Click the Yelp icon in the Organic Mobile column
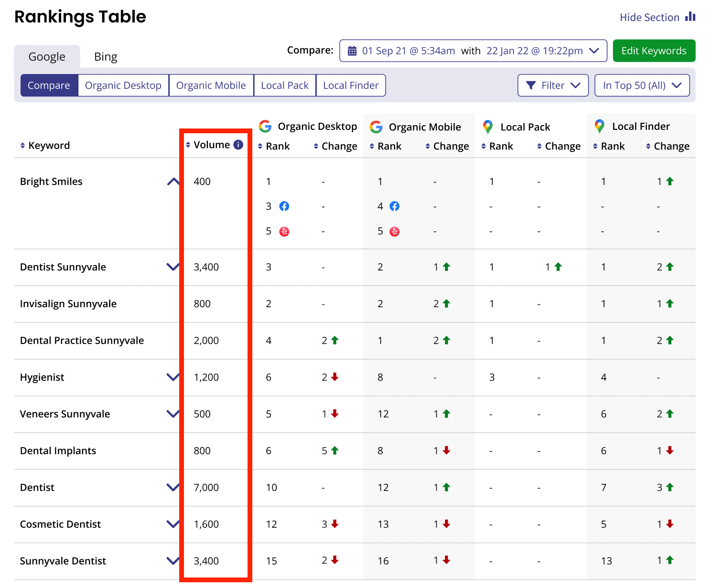This screenshot has width=712, height=588. click(x=395, y=231)
